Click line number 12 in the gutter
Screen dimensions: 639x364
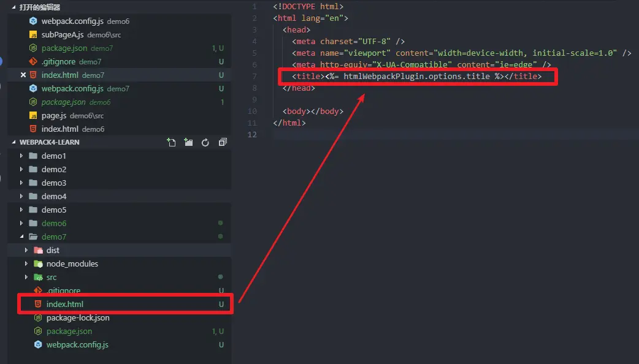click(252, 134)
